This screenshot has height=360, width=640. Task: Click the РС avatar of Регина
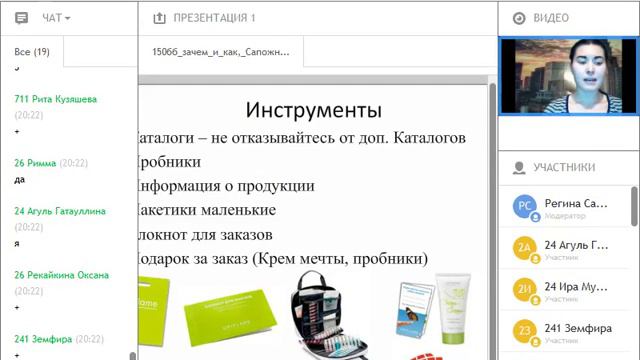point(524,206)
